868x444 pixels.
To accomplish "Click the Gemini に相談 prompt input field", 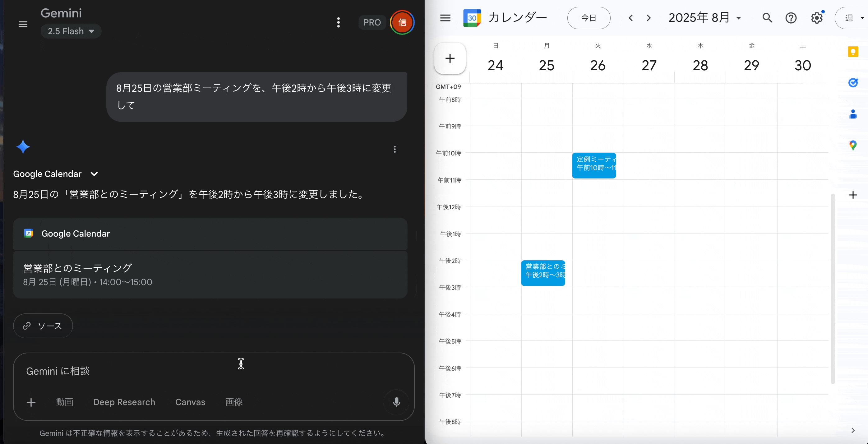I will click(x=202, y=371).
